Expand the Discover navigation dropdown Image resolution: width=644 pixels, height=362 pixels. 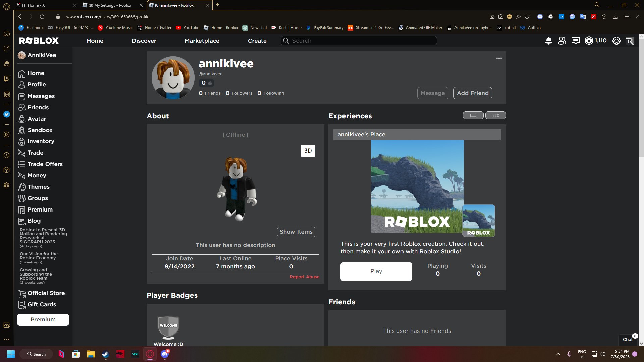pos(144,41)
